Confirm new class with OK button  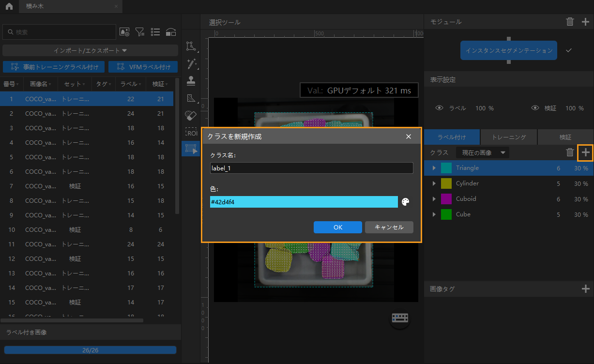point(337,227)
